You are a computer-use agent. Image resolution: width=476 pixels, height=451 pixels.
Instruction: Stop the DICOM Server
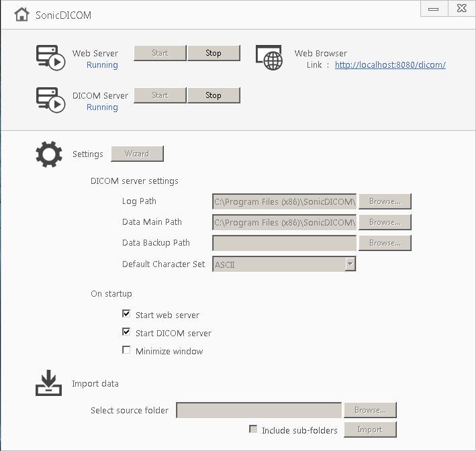(213, 95)
